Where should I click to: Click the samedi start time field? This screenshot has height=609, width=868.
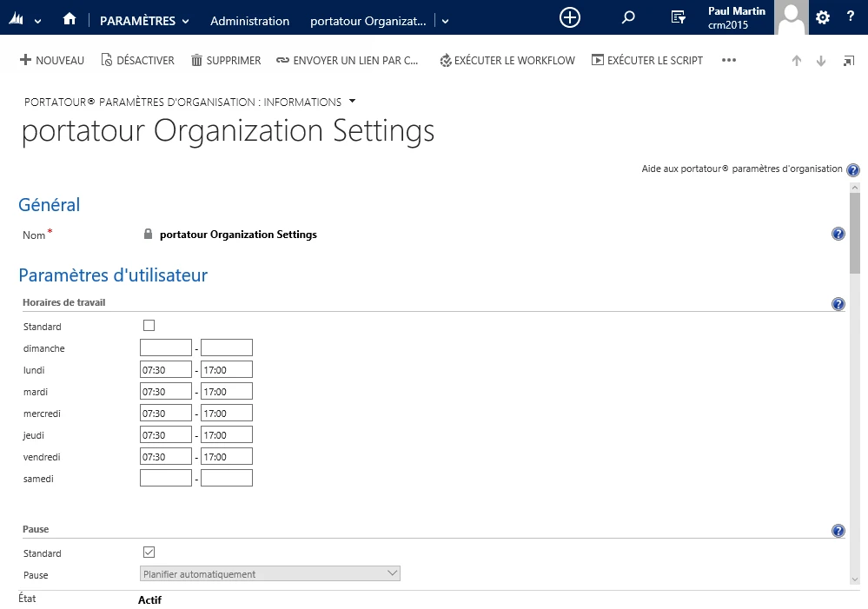tap(165, 478)
